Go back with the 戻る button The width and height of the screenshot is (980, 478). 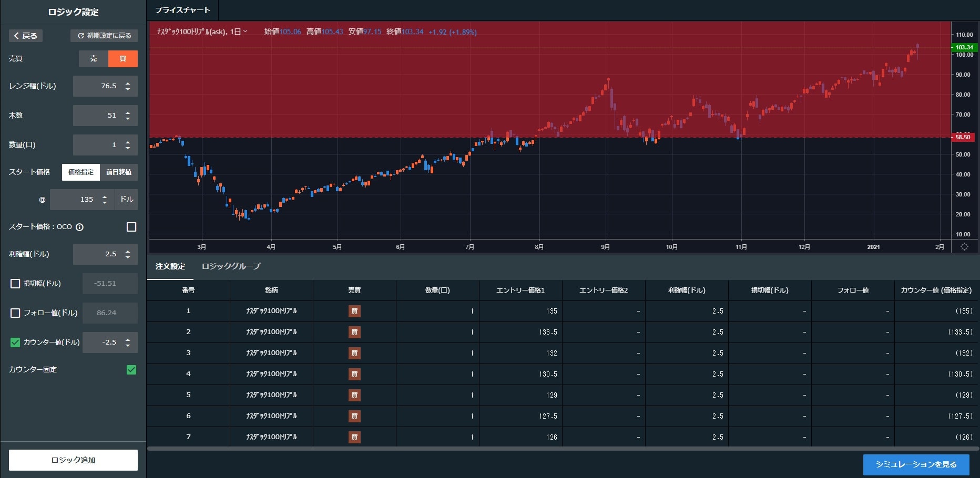pos(26,36)
